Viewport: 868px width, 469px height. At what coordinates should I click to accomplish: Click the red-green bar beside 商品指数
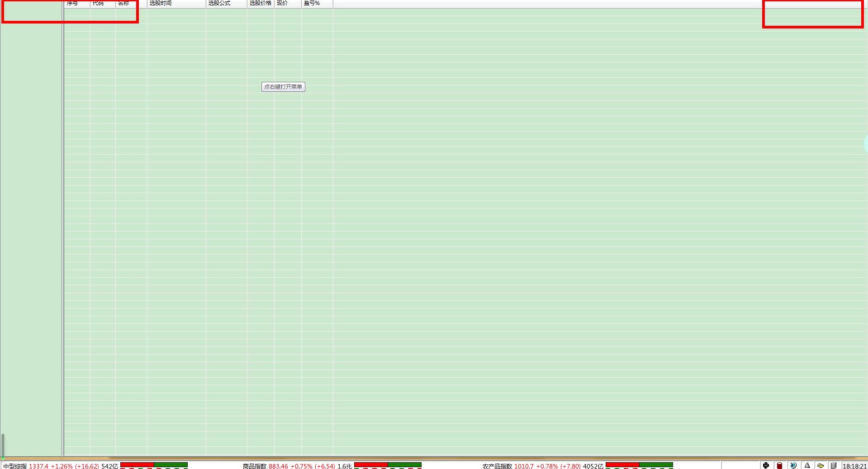pos(388,465)
